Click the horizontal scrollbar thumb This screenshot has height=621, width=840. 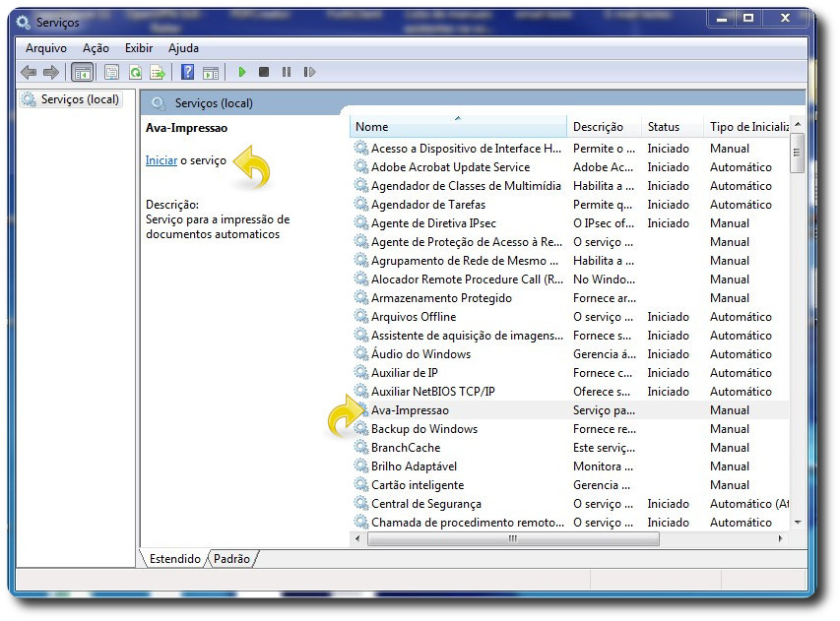[513, 538]
